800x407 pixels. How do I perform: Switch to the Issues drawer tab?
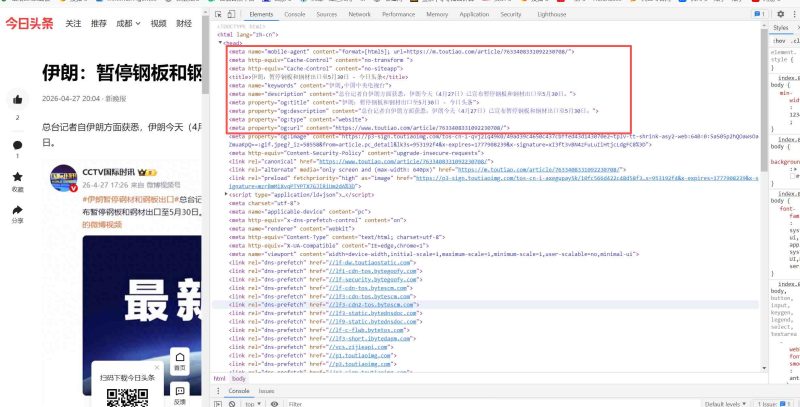coord(266,391)
